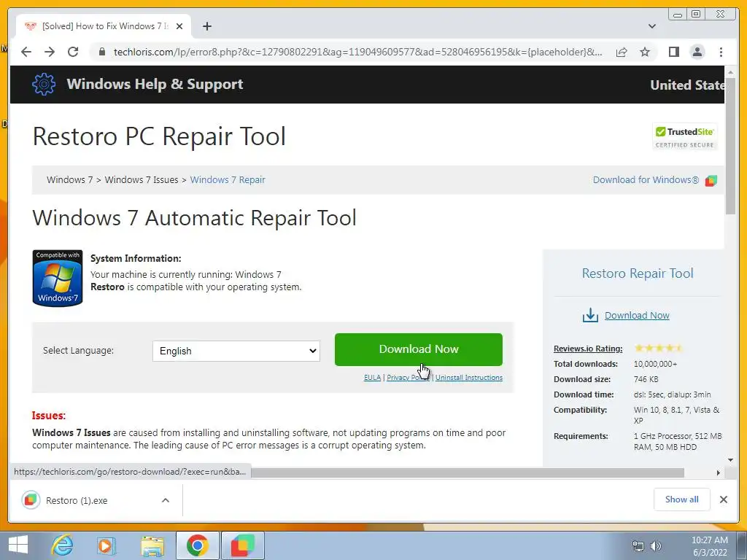Click the Windows Help & Support header title
This screenshot has width=747, height=560.
tap(155, 85)
